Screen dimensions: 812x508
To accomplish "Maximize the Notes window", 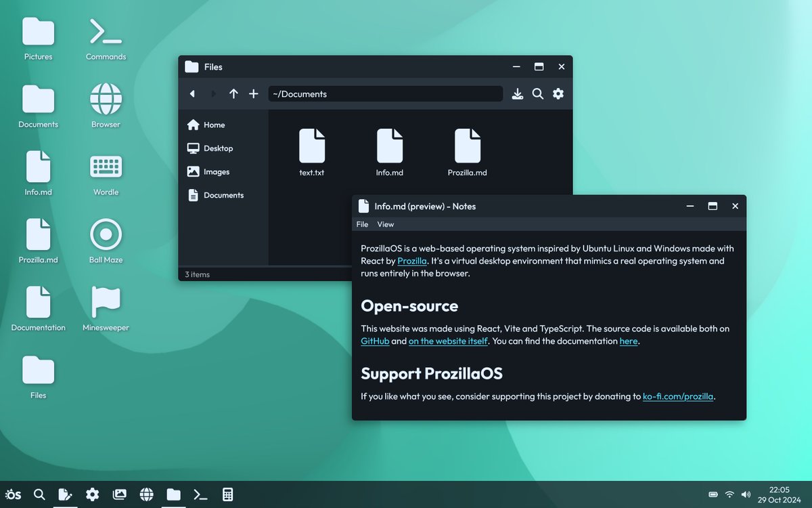I will (713, 207).
